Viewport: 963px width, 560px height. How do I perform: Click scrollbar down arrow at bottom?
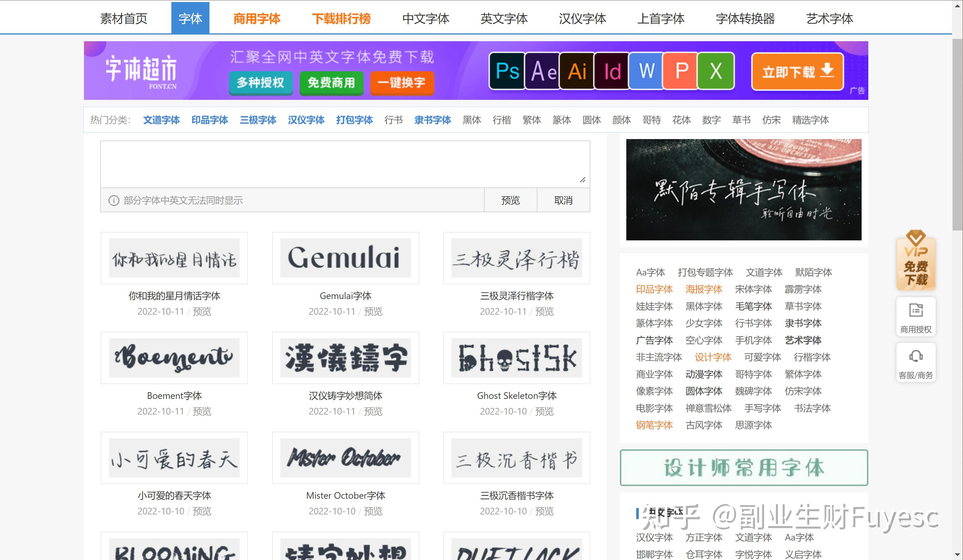(957, 555)
